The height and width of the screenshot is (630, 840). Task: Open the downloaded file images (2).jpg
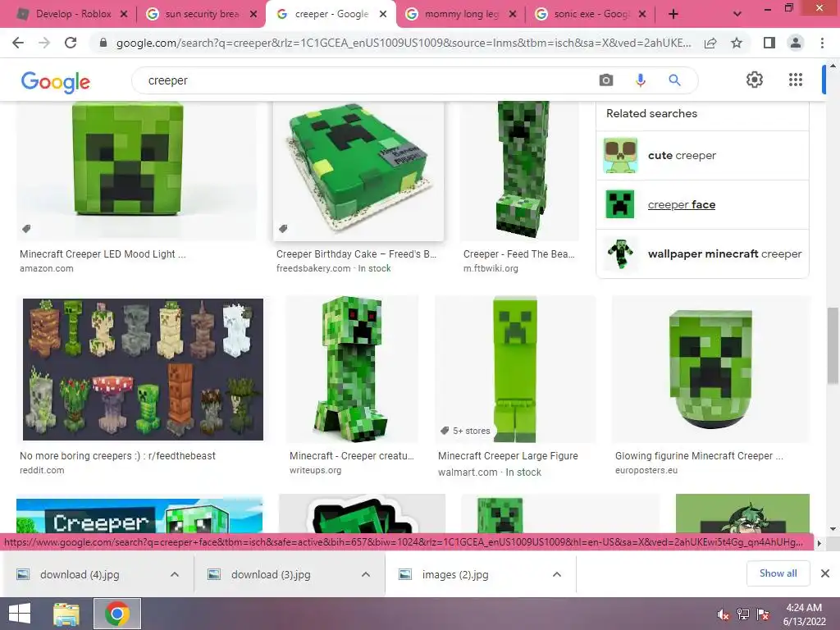point(454,574)
